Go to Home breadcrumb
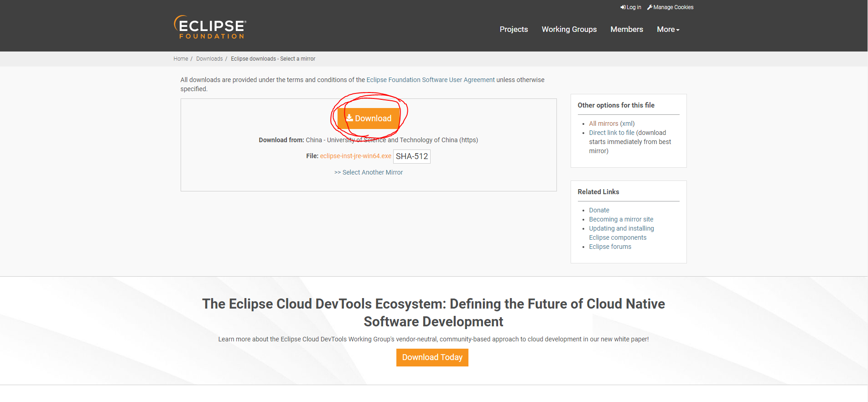The width and height of the screenshot is (868, 402). point(181,59)
